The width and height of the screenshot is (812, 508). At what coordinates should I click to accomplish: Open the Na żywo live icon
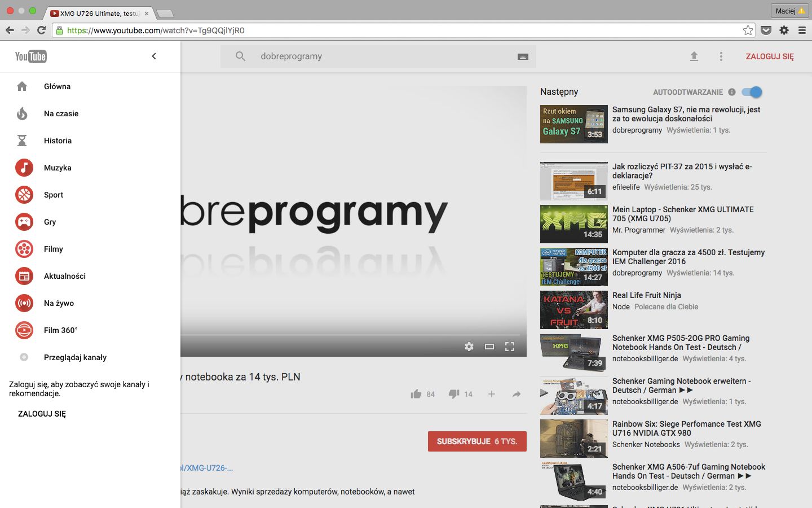click(x=24, y=303)
